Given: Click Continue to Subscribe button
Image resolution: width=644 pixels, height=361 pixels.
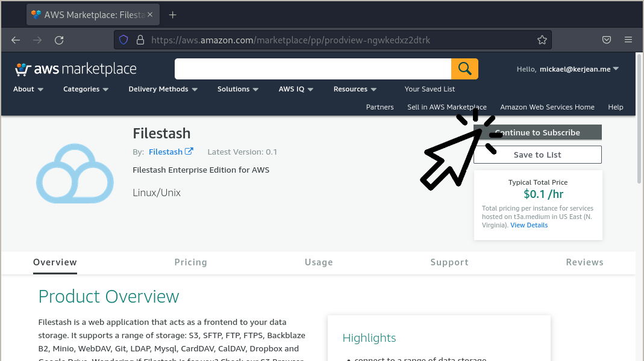Looking at the screenshot, I should pos(537,132).
